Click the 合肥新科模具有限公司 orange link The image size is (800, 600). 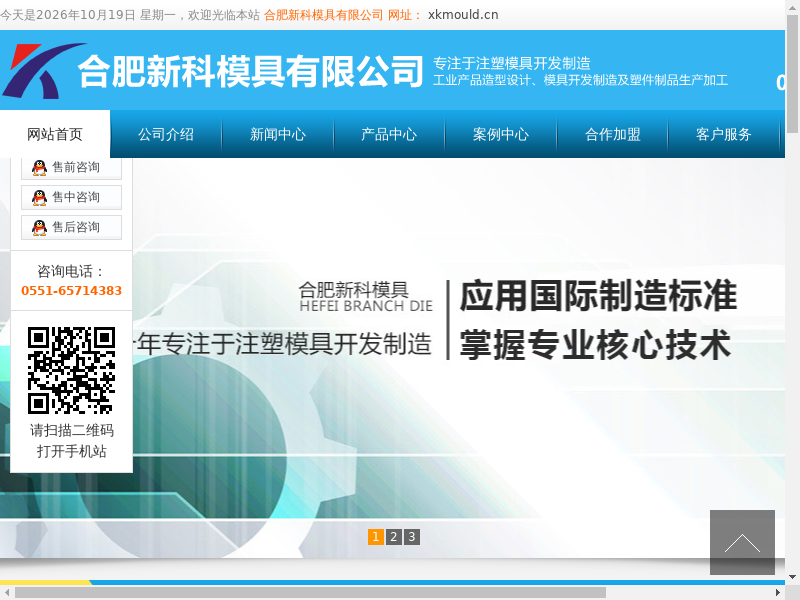pyautogui.click(x=323, y=15)
